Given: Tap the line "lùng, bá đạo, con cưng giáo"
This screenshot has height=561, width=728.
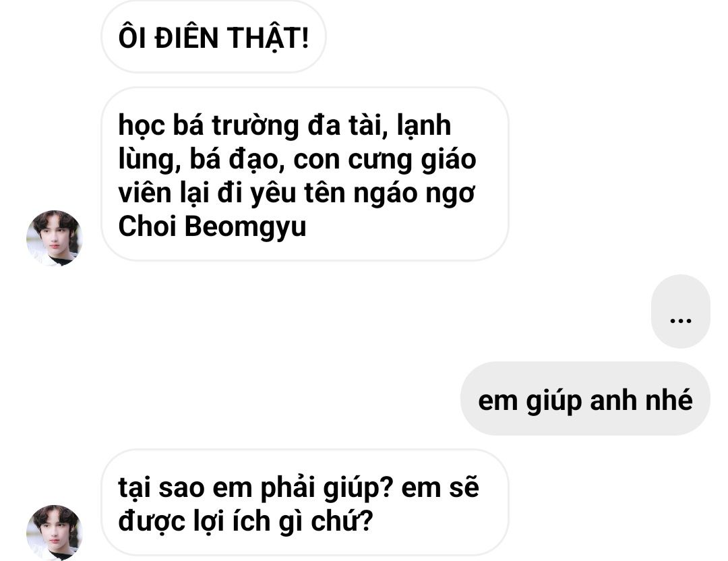Looking at the screenshot, I should (x=297, y=159).
